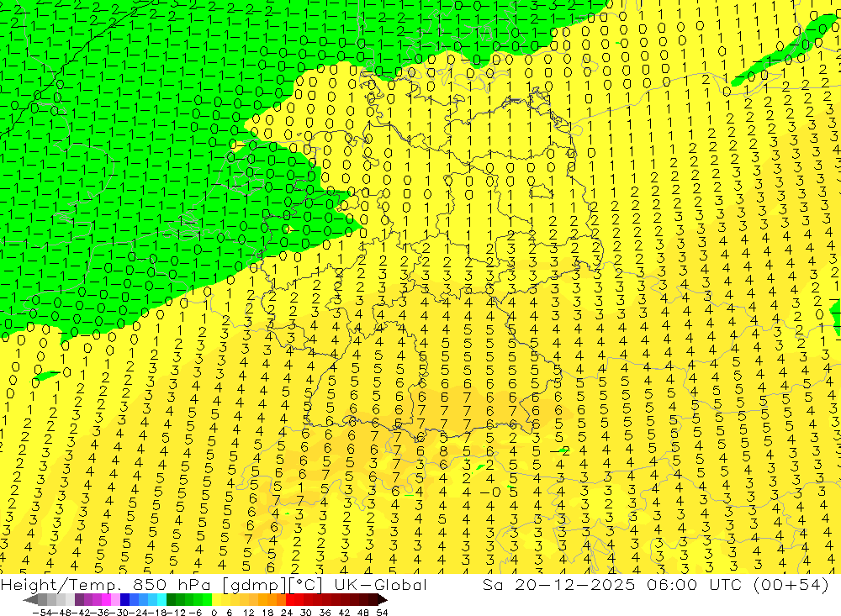Viewport: 841px width, 616px height.
Task: Click the scale label '36' under legend
Action: pos(325,613)
